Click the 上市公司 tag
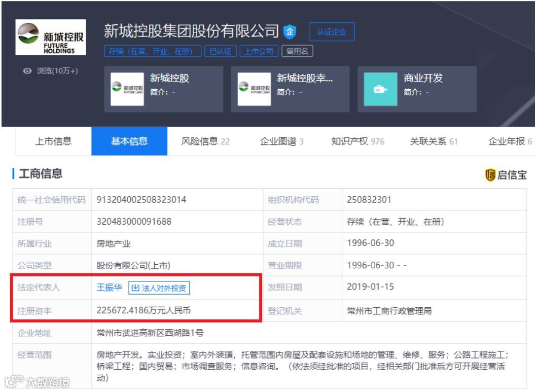Viewport: 536px width, 392px height. pos(259,51)
